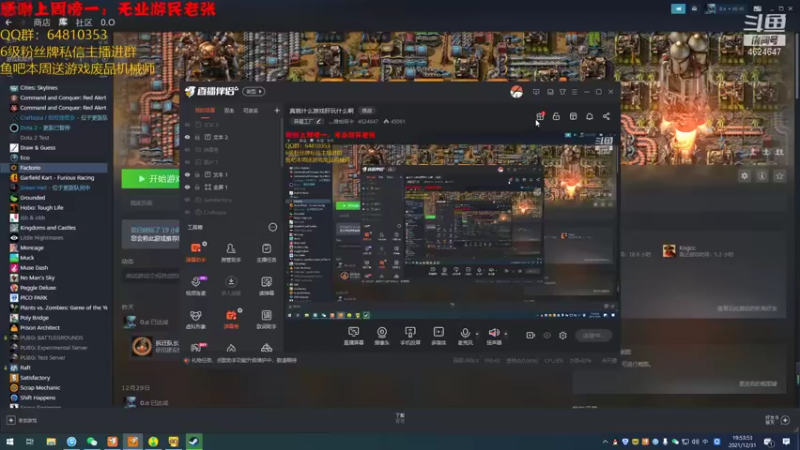Add a new scene with plus button
The height and width of the screenshot is (450, 800).
click(x=277, y=111)
